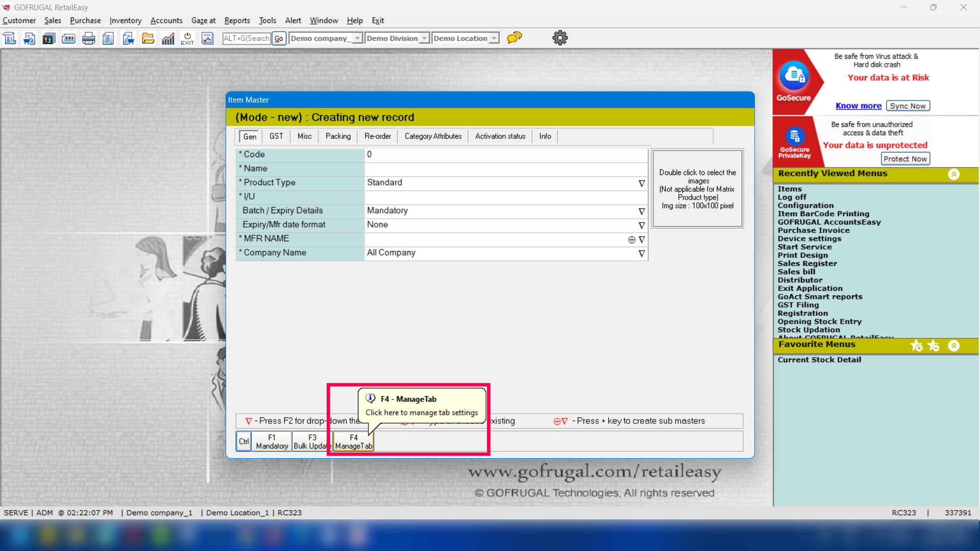Collapse the Favourite Menus panel

tap(953, 346)
